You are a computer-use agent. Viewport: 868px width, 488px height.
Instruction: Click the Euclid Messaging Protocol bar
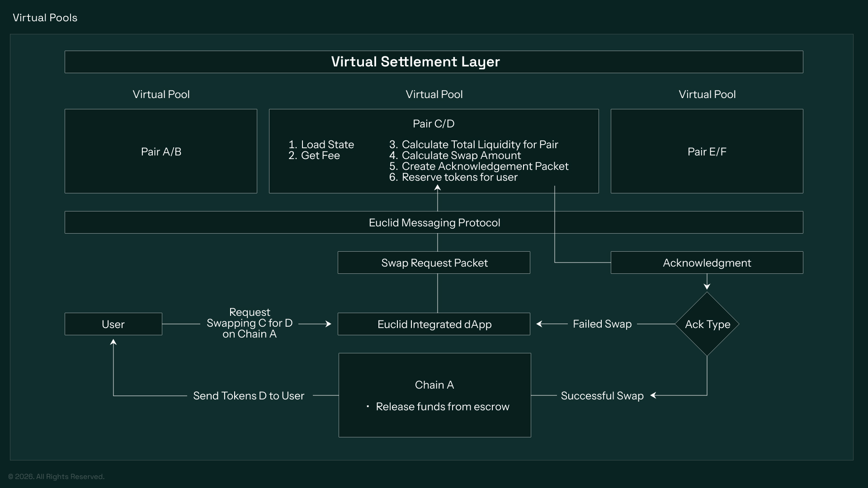(x=434, y=222)
